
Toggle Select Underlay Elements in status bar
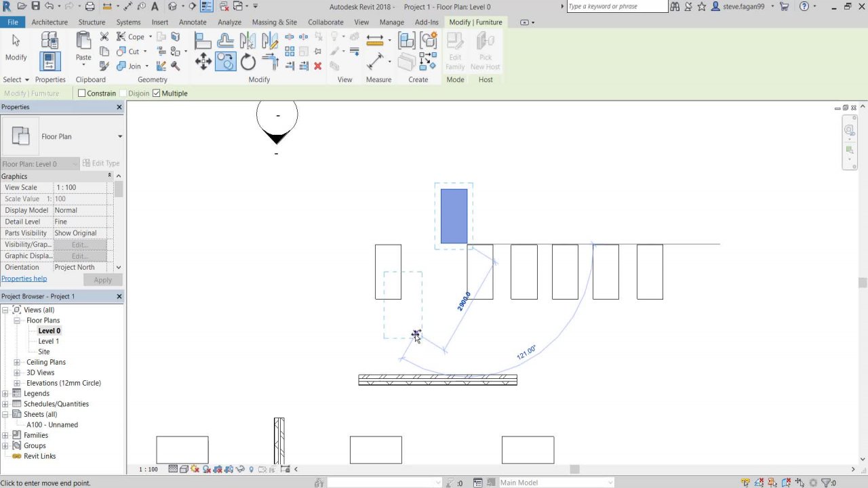760,483
